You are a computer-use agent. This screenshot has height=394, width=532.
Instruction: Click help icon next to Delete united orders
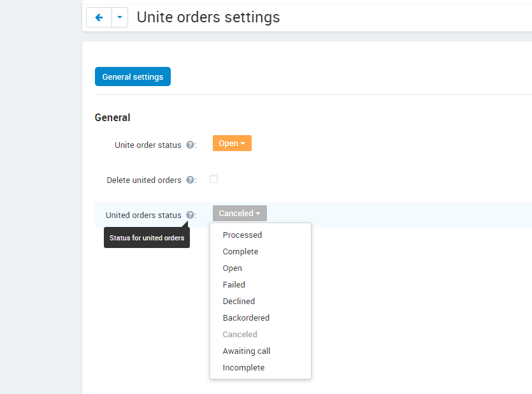[191, 180]
